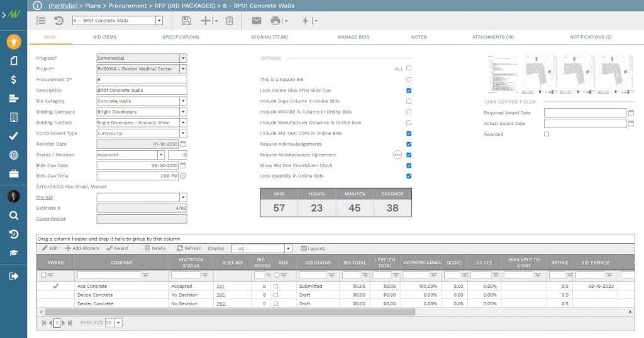Expand the Bidding Contact dropdown
Viewport: 644px width, 338px height.
[183, 123]
